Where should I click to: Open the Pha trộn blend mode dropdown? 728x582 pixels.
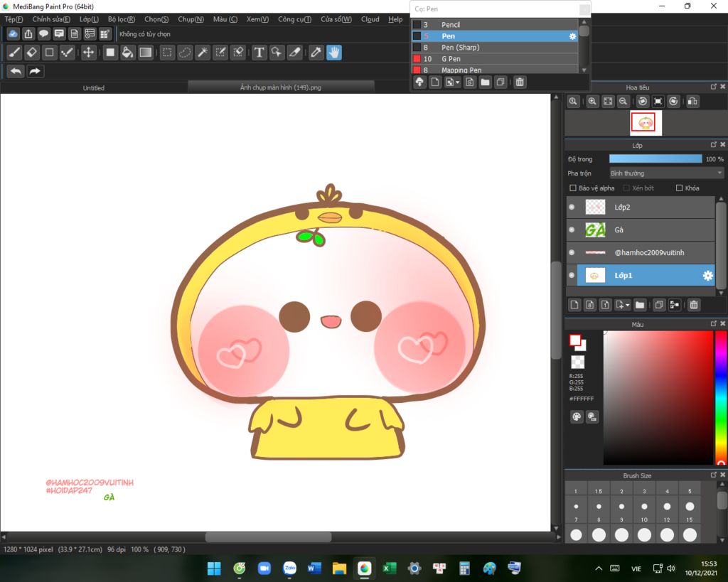pyautogui.click(x=666, y=173)
